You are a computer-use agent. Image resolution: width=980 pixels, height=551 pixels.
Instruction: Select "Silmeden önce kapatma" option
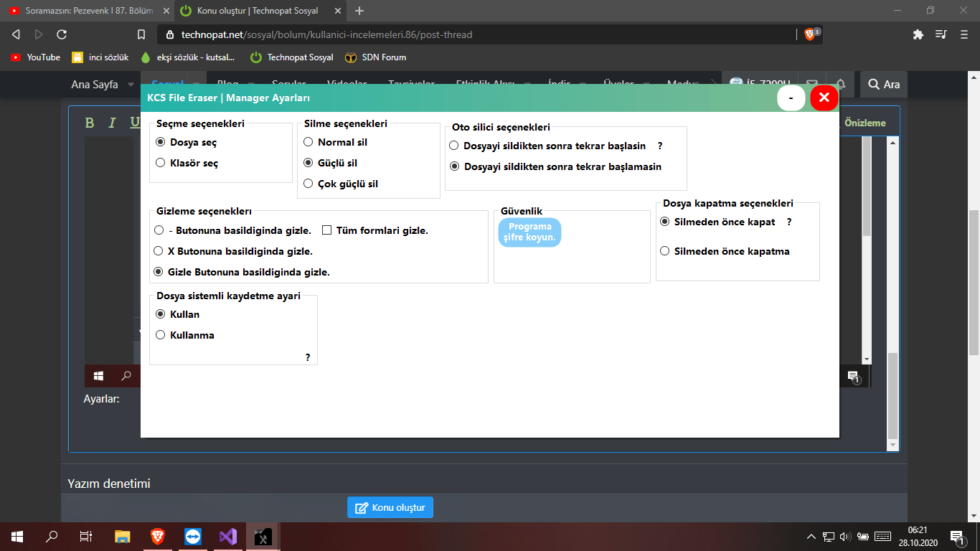click(x=725, y=252)
